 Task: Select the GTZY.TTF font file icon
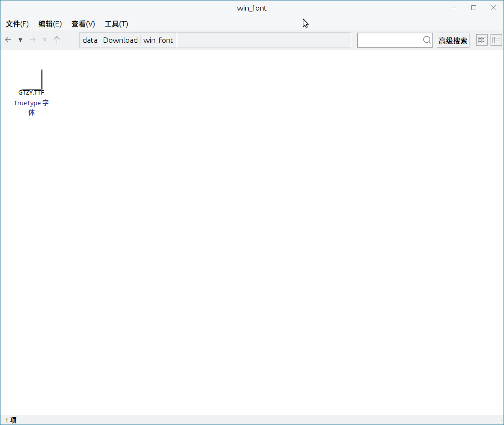click(32, 79)
